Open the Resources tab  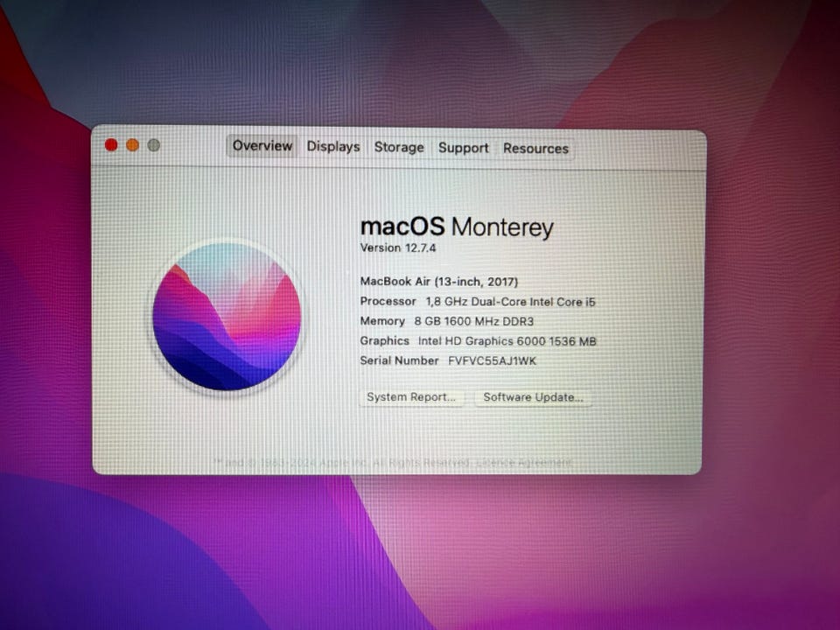(535, 149)
